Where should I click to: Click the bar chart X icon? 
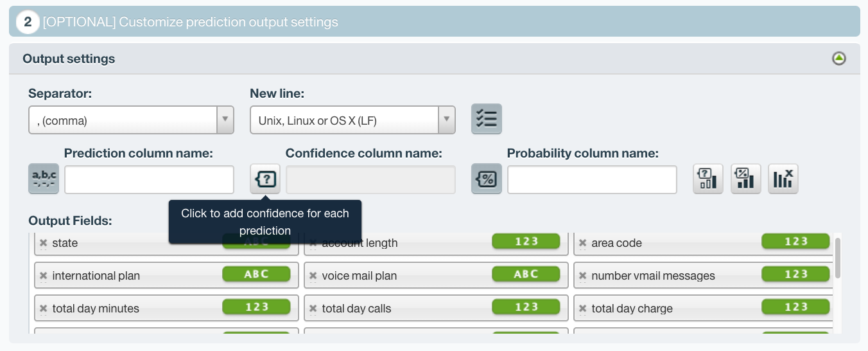pos(783,179)
